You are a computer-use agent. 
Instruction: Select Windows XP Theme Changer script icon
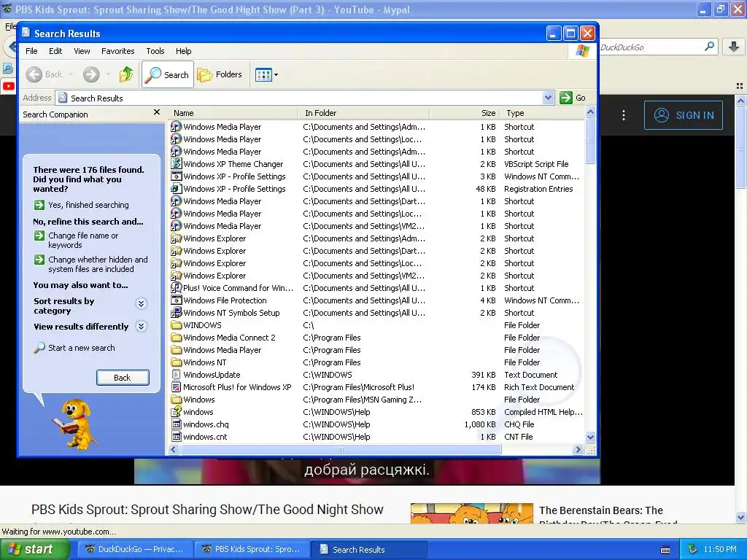pos(177,164)
